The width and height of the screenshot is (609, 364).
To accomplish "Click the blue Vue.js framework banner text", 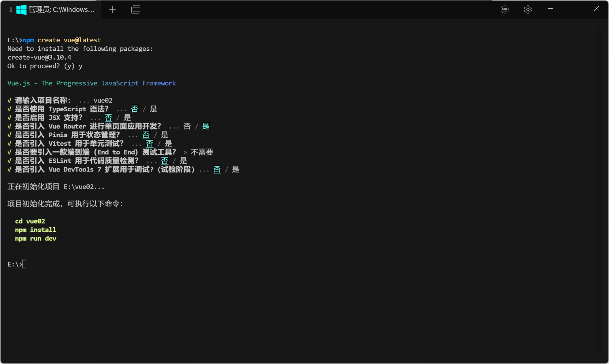I will pyautogui.click(x=92, y=83).
